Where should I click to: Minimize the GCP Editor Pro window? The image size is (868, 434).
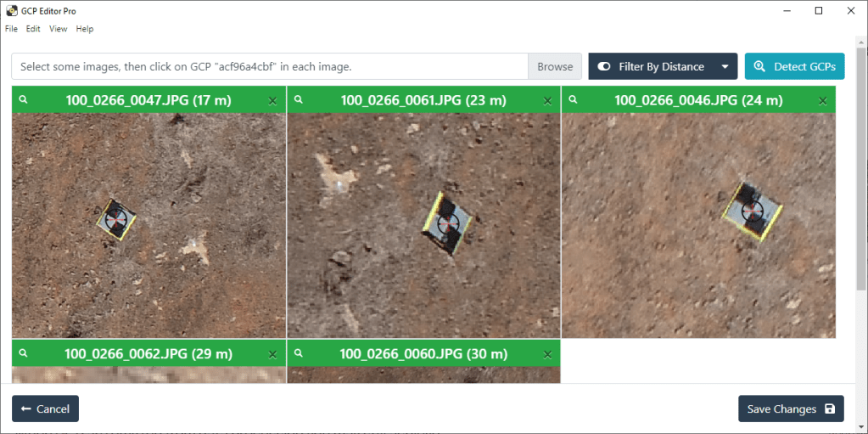pyautogui.click(x=787, y=10)
